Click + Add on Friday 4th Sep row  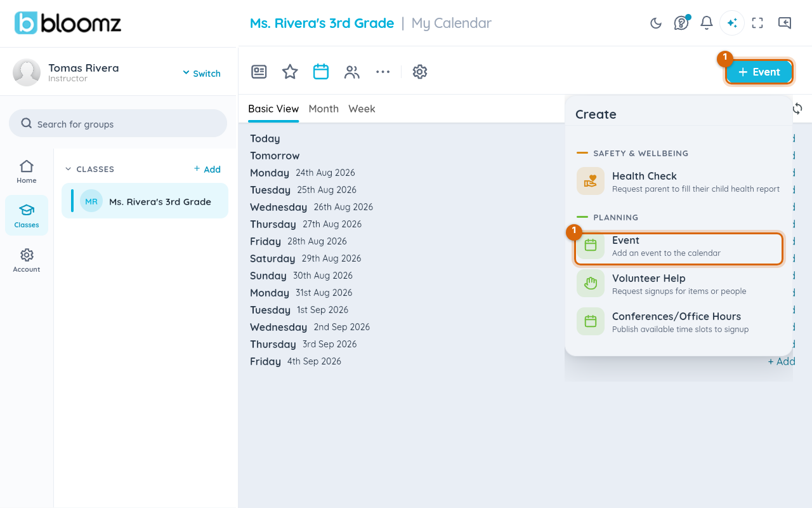pyautogui.click(x=782, y=361)
